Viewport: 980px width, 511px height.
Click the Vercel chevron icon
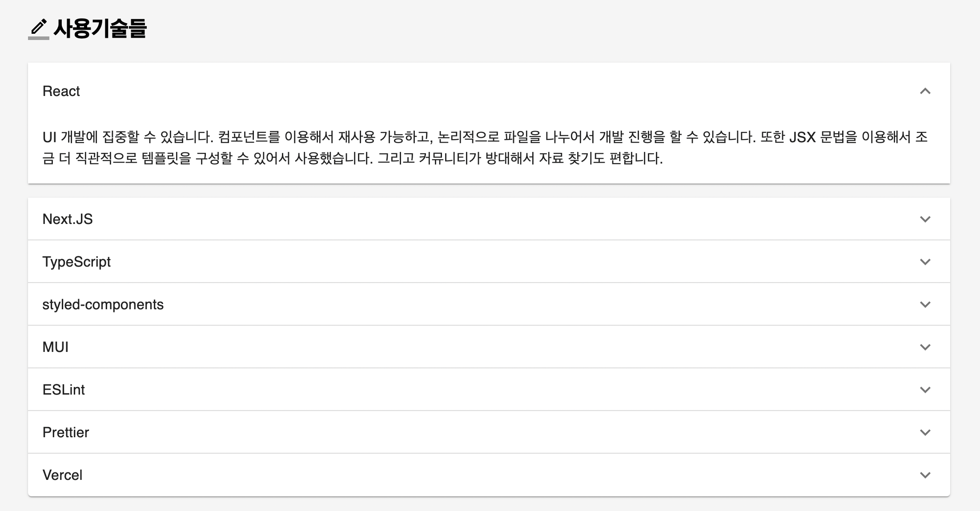(925, 475)
